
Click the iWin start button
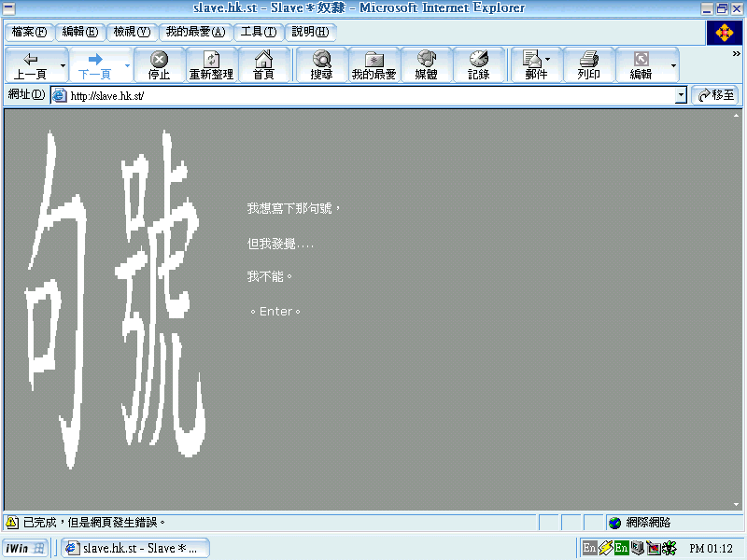tap(25, 548)
